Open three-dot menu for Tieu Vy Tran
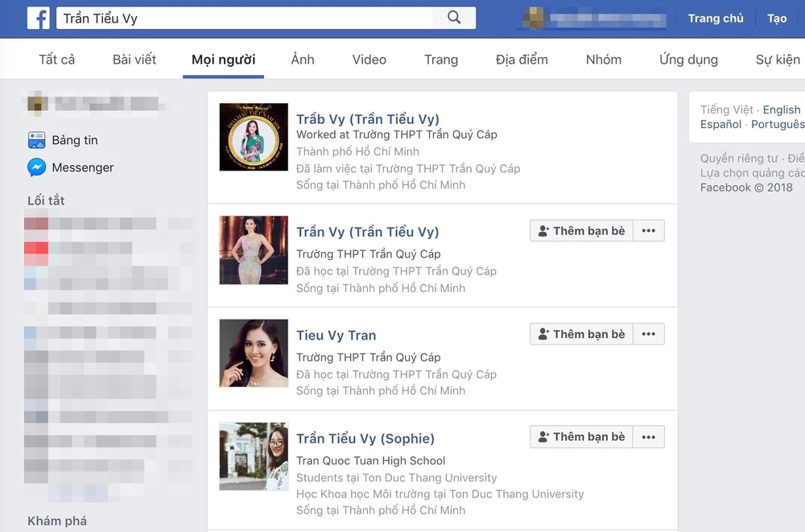This screenshot has width=805, height=532. (648, 334)
